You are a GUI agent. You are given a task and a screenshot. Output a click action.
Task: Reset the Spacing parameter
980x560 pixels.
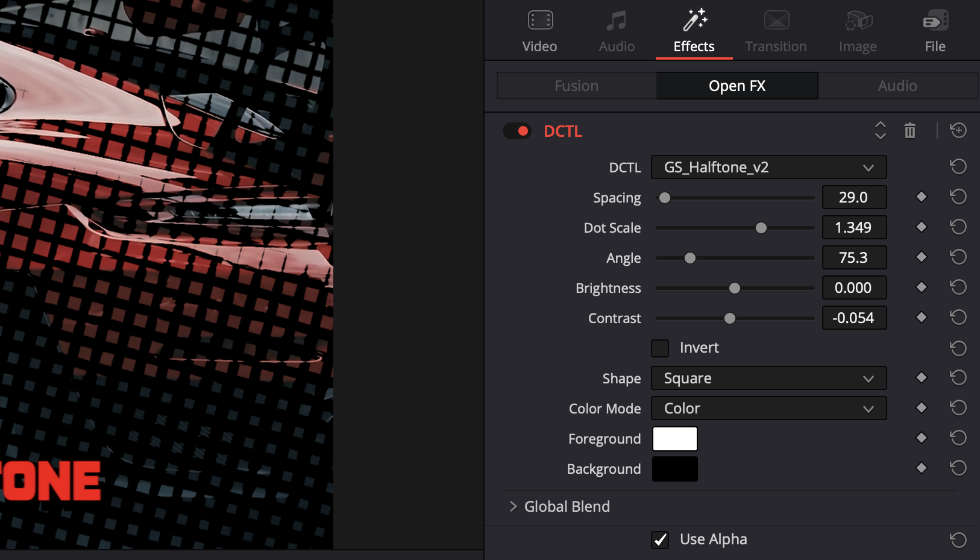point(958,197)
